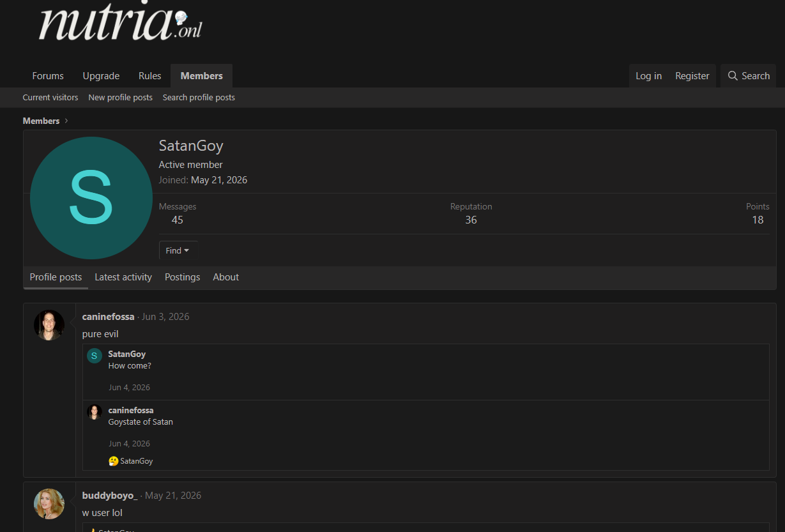Click the Members breadcrumb link

coord(42,121)
